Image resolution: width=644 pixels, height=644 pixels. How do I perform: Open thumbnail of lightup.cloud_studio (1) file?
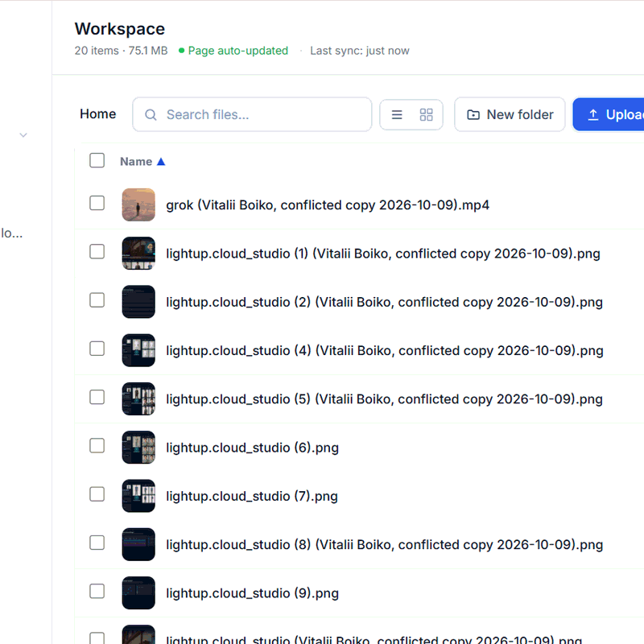(138, 253)
